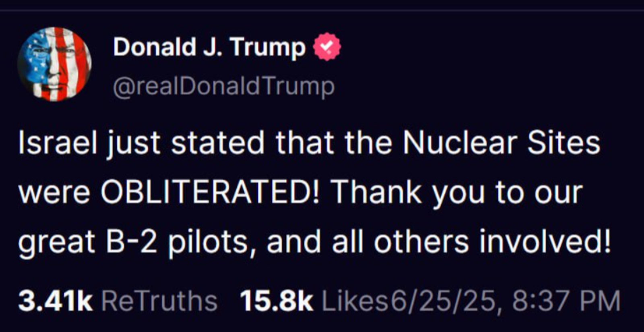The width and height of the screenshot is (644, 332).
Task: Click the word great in the last line
Action: [57, 242]
